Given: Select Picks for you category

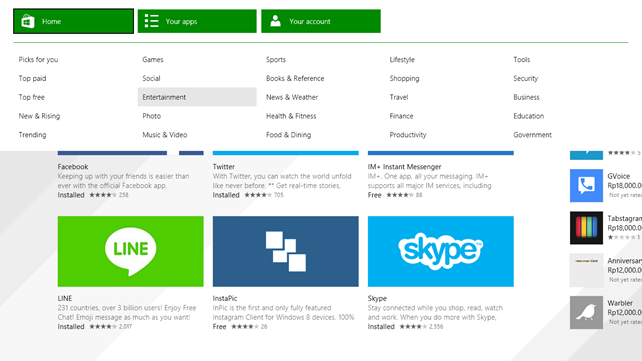Looking at the screenshot, I should click(38, 59).
